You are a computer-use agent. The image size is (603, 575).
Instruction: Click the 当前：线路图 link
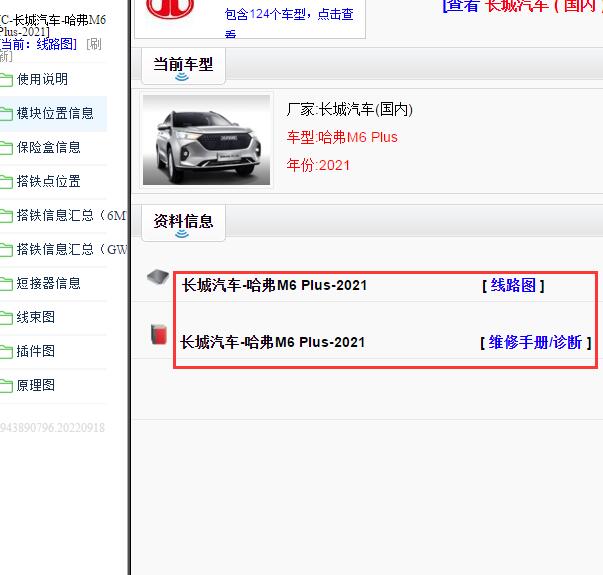point(38,45)
